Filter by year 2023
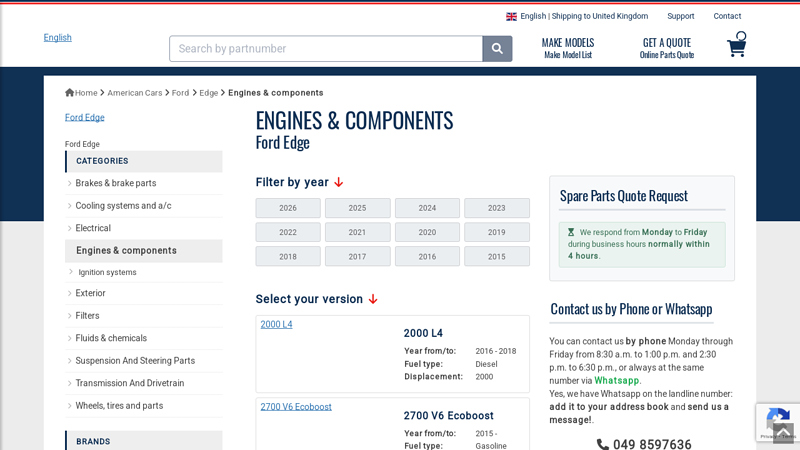Viewport: 800px width, 450px height. coord(496,208)
